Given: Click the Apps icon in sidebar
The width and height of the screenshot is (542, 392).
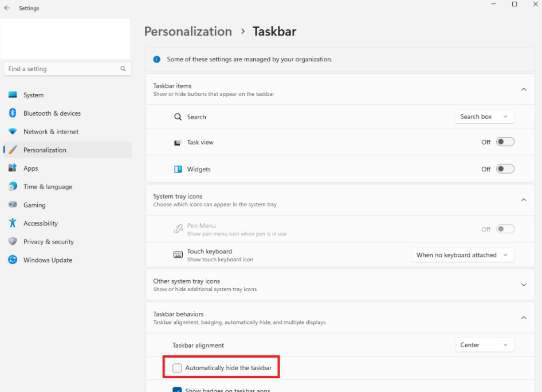Looking at the screenshot, I should (x=13, y=168).
